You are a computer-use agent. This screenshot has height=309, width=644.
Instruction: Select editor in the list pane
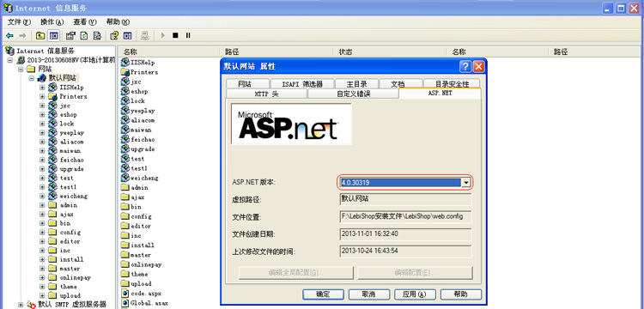click(141, 226)
